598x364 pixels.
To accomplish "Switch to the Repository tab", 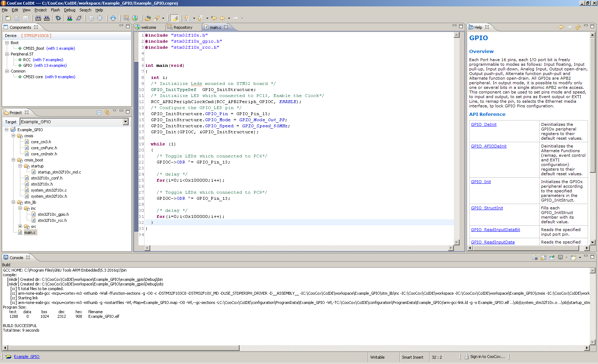I will tap(183, 27).
